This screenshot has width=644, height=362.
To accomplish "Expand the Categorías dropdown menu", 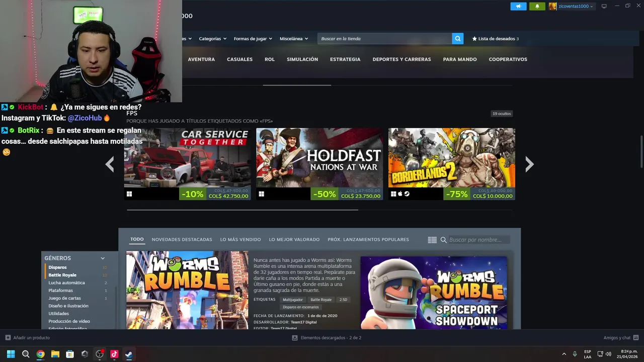I will click(x=212, y=39).
